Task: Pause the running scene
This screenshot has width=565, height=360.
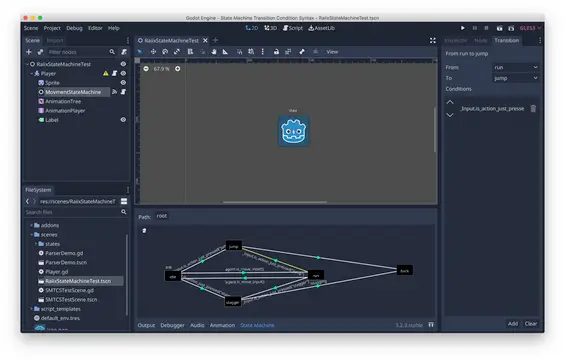Action: 475,28
